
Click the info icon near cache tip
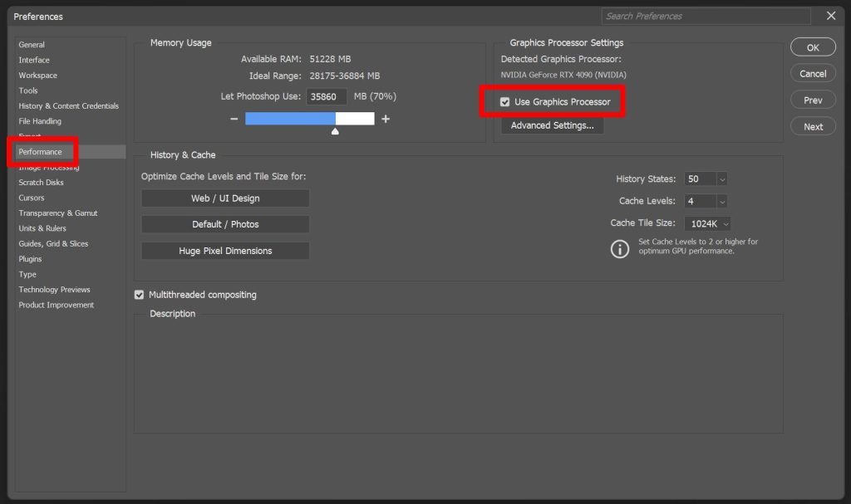pos(620,249)
